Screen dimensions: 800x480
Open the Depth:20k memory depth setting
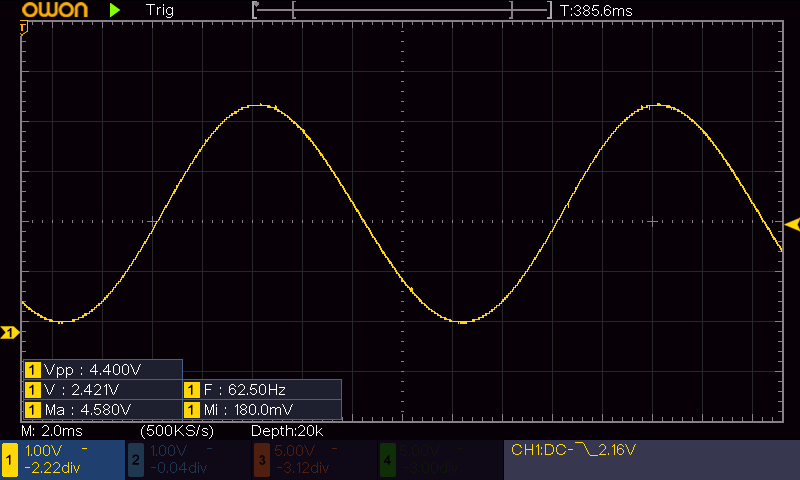coord(285,431)
